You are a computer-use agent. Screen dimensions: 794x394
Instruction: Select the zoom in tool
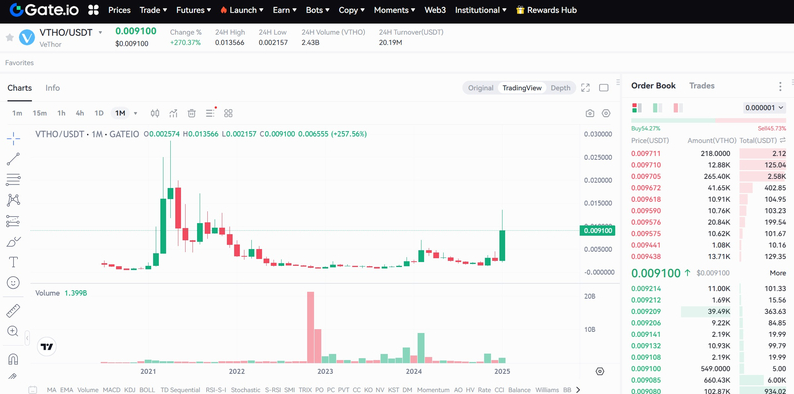coord(13,331)
